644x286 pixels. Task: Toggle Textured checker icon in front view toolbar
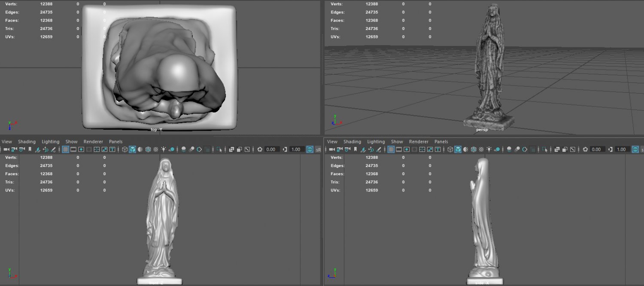(x=155, y=149)
